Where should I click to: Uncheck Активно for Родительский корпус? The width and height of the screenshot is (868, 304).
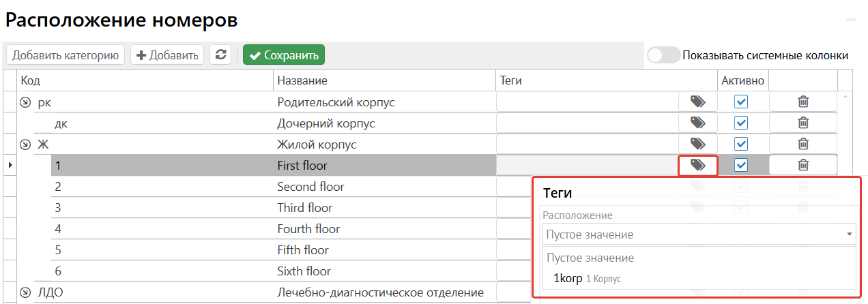(x=741, y=102)
